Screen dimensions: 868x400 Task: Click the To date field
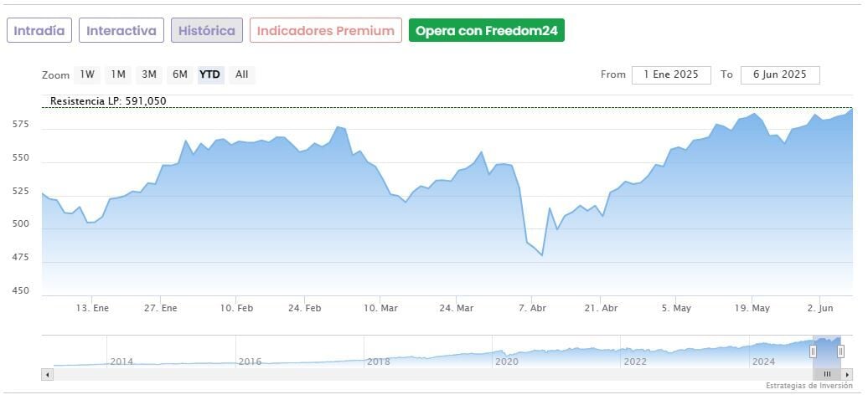(780, 74)
